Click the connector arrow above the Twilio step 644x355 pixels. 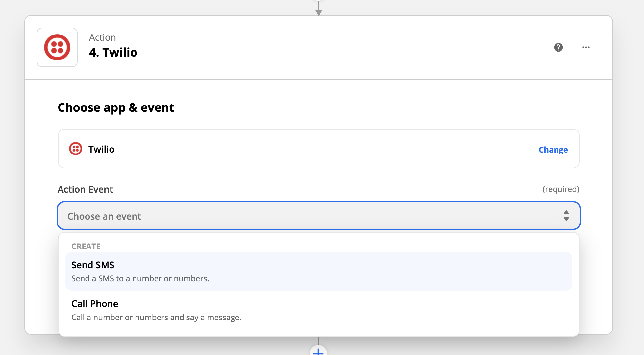pos(318,10)
